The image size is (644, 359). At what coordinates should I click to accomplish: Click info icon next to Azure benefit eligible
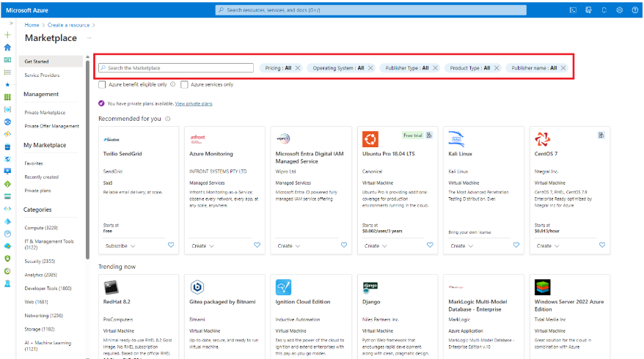click(x=173, y=84)
